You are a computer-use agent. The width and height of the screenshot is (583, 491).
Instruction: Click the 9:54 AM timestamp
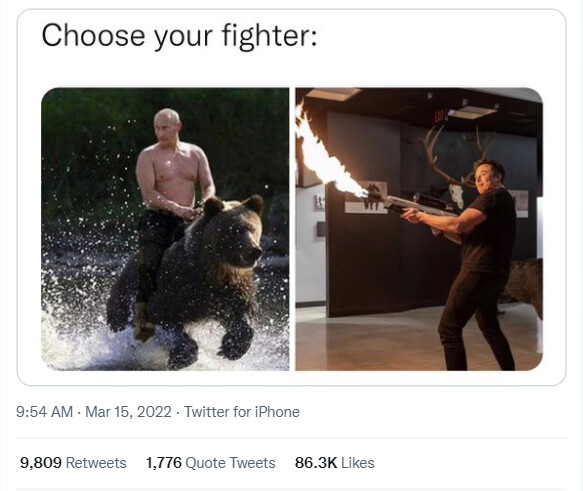(45, 412)
